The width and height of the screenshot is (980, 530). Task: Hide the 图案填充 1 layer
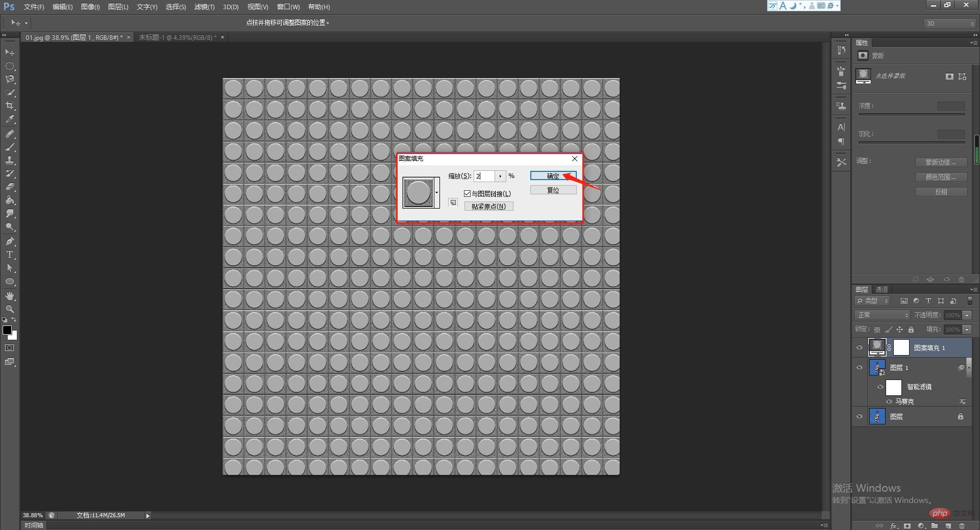[x=860, y=348]
